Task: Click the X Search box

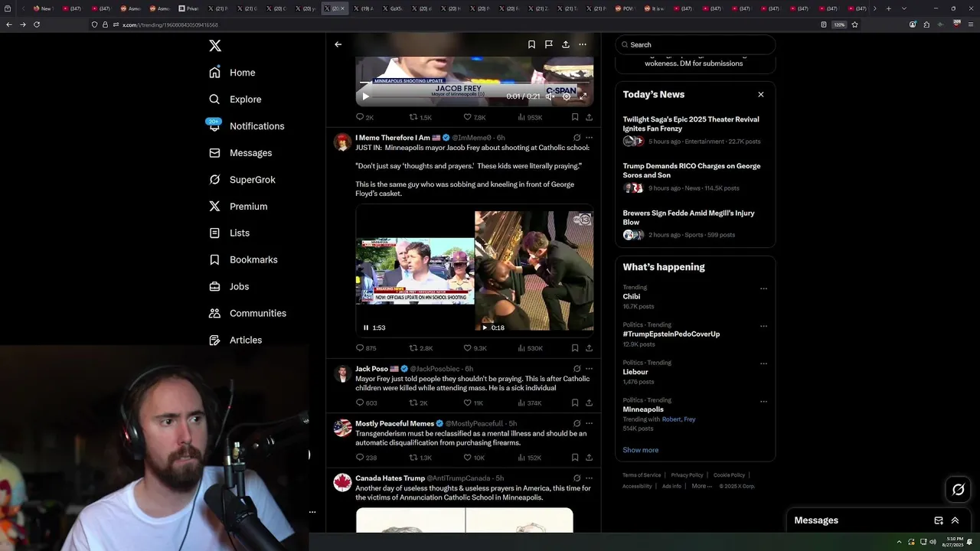Action: [695, 44]
